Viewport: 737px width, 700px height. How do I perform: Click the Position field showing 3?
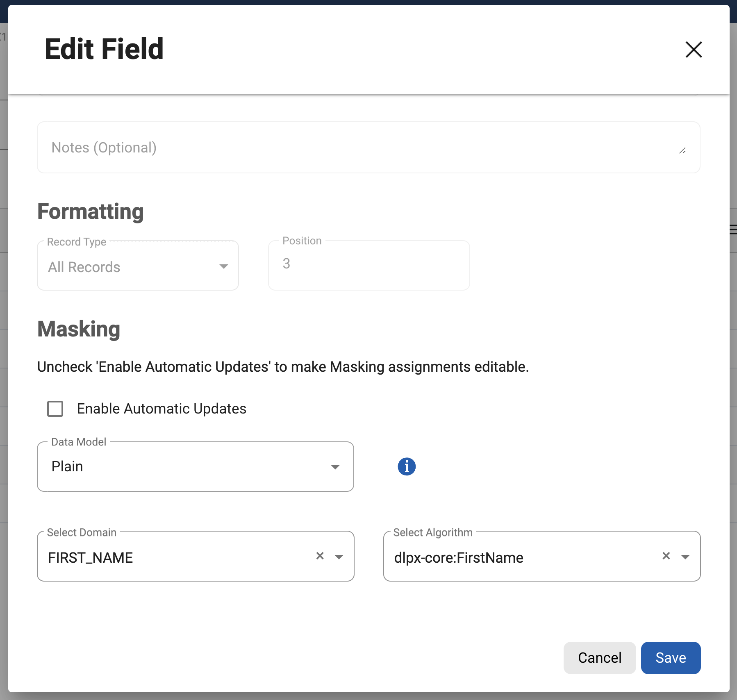tap(368, 264)
